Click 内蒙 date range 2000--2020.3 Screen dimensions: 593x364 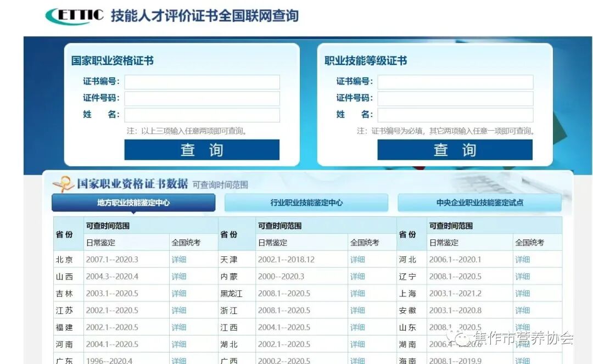click(281, 277)
